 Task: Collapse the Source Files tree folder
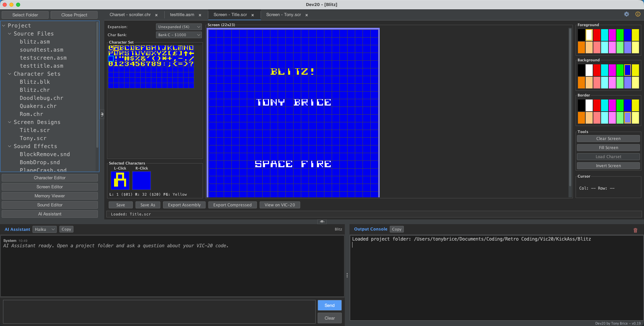10,34
